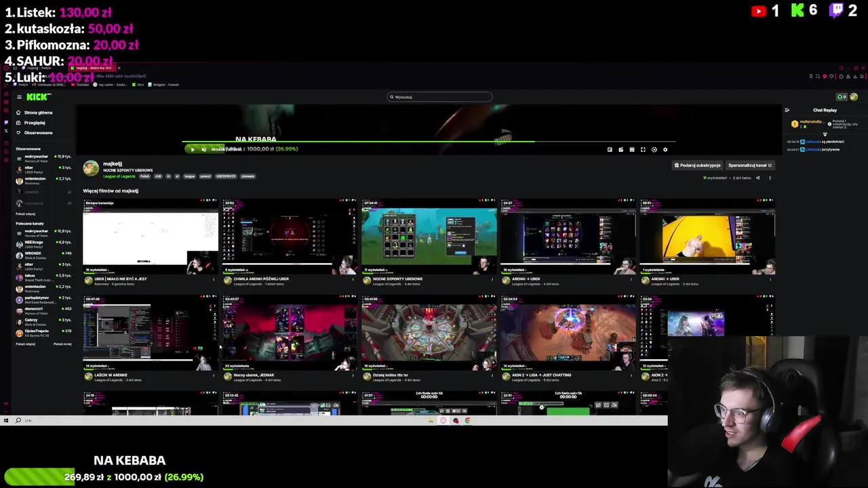Image resolution: width=868 pixels, height=488 pixels.
Task: Select the UBERDRIVER tag
Action: coord(226,176)
